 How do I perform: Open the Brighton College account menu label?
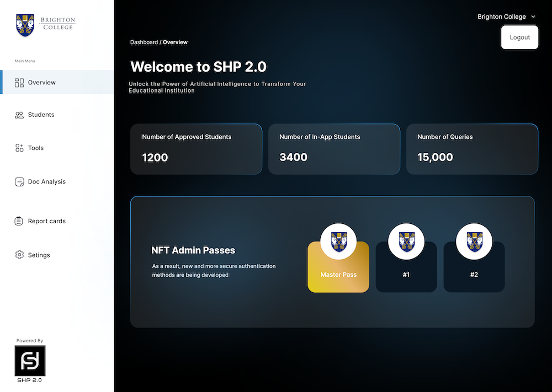[502, 17]
